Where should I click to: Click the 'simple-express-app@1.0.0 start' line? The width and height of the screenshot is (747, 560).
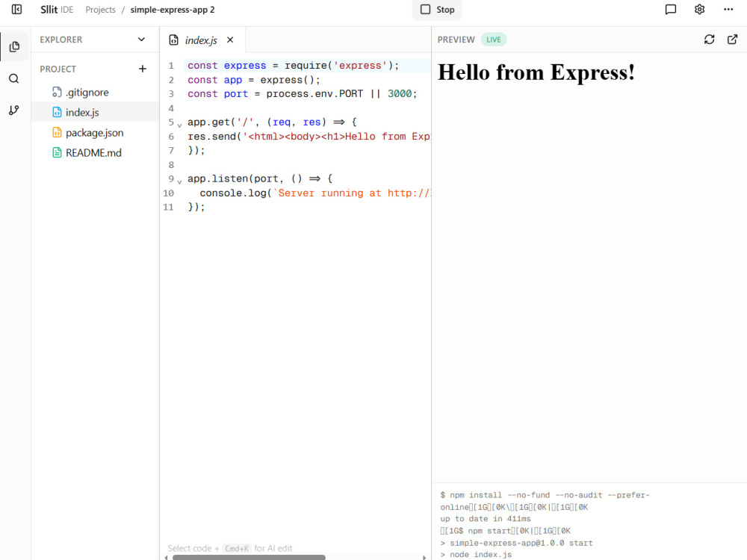pos(516,543)
